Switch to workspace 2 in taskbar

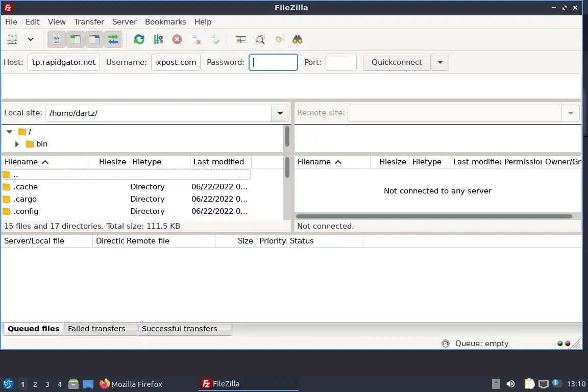(x=35, y=384)
